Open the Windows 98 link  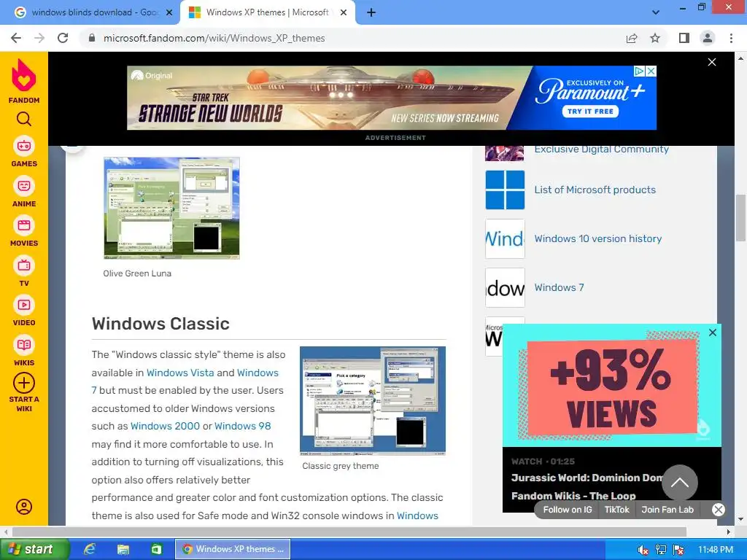(x=242, y=426)
